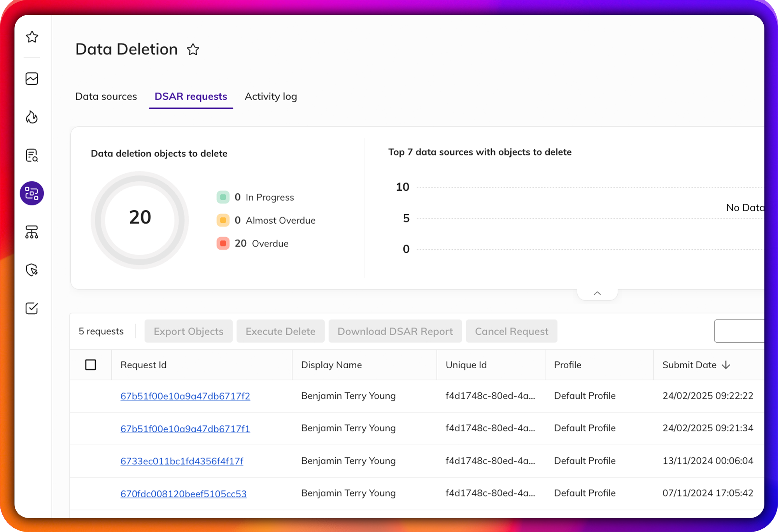Sort by the Profile column header
778x532 pixels.
click(568, 365)
